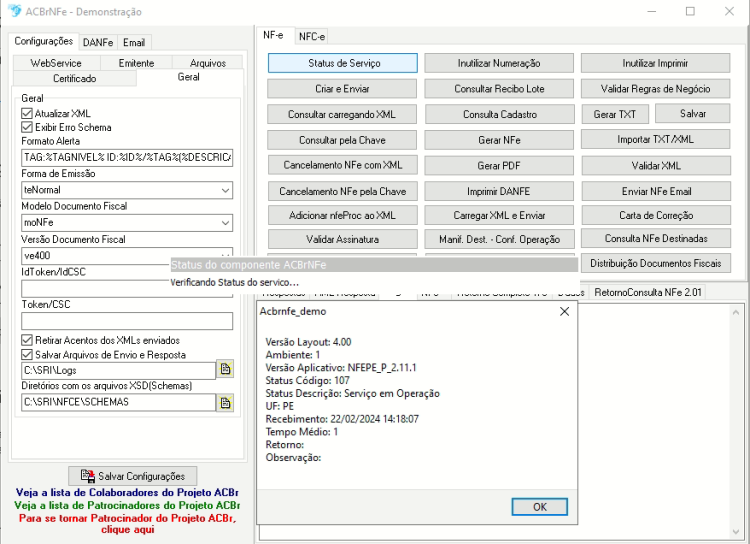
Task: Select the Geral sub-tab
Action: click(189, 77)
